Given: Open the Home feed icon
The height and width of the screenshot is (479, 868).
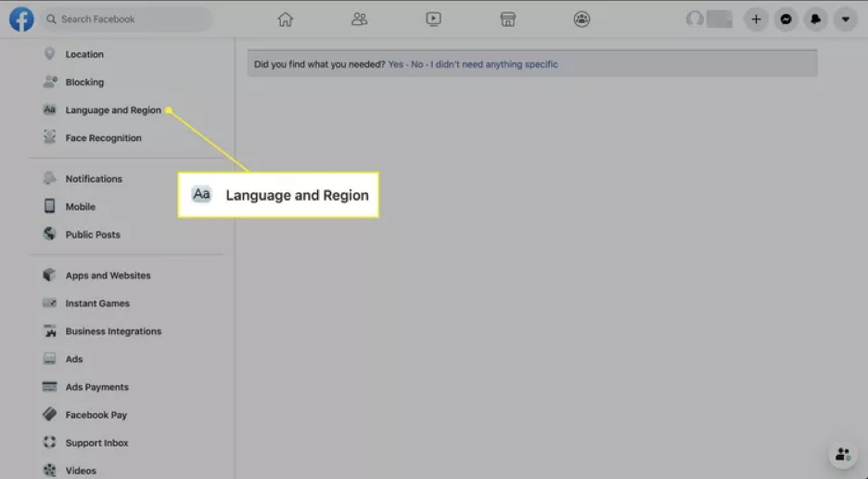Looking at the screenshot, I should [x=286, y=19].
